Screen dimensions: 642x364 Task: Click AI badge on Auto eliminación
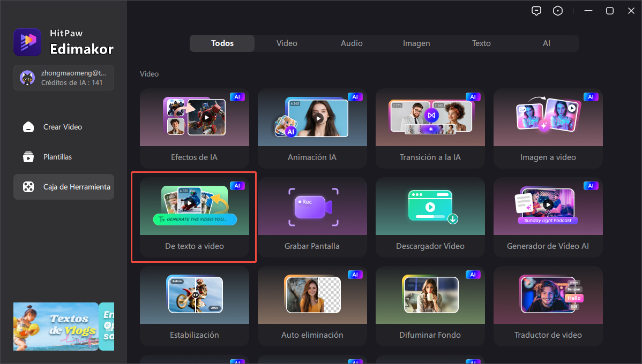coord(355,275)
